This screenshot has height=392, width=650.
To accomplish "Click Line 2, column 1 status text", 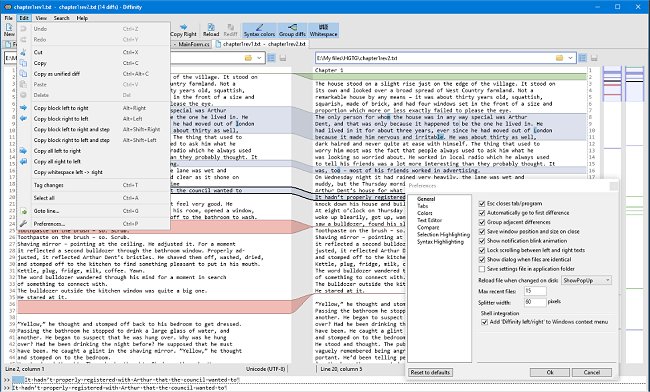I will (24, 369).
